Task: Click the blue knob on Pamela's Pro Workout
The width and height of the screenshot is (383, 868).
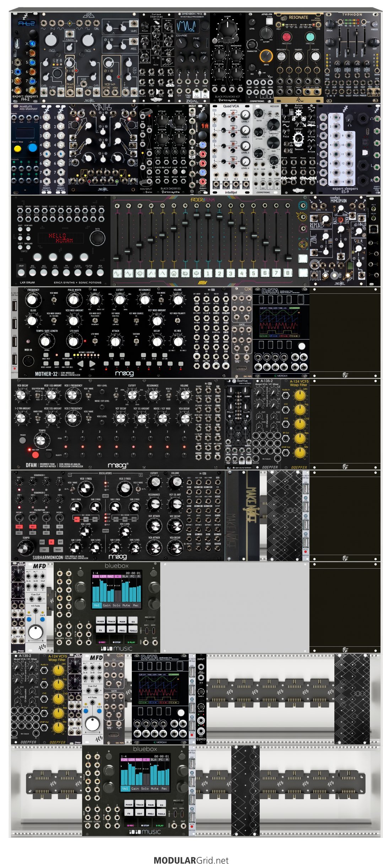Action: point(32,147)
